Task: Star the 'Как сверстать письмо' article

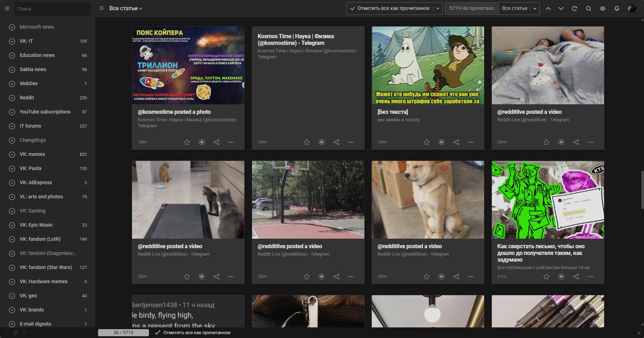Action: tap(547, 276)
